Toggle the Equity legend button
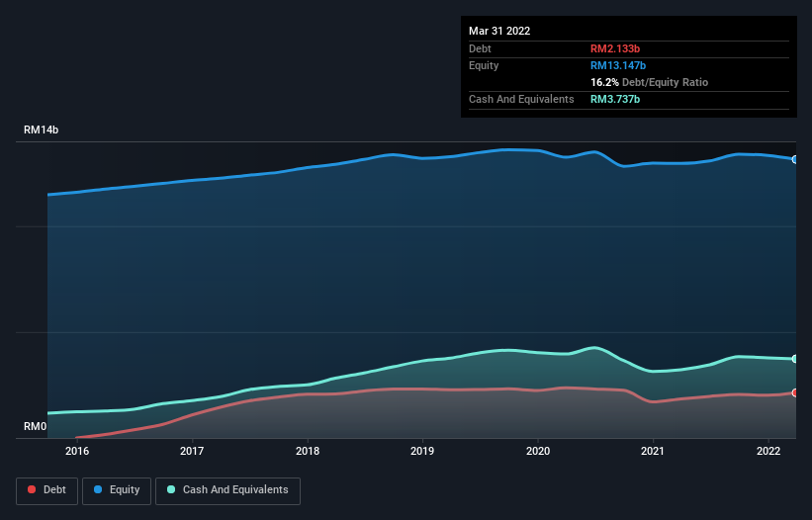The image size is (812, 520). pyautogui.click(x=117, y=490)
